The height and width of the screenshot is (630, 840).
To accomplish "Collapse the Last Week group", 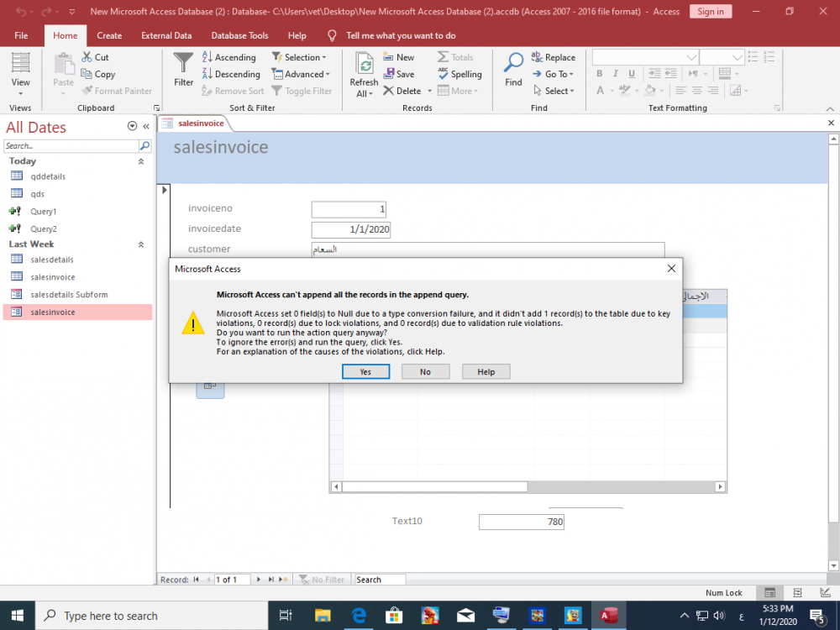I will tap(141, 244).
